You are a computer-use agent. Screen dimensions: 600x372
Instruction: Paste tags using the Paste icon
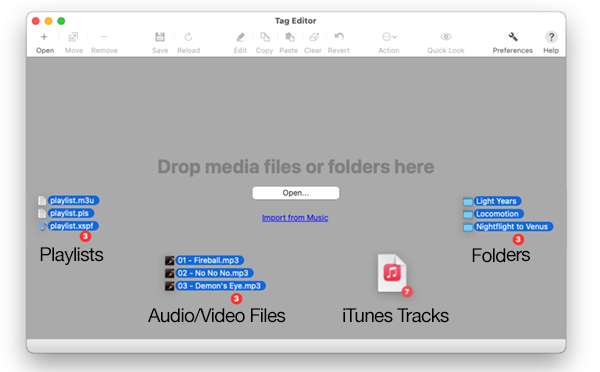coord(290,37)
